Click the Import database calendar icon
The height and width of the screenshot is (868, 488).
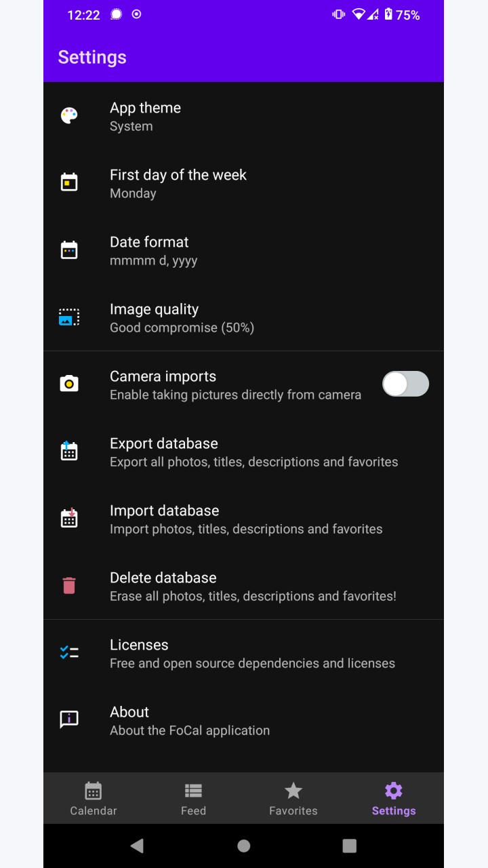(x=69, y=518)
